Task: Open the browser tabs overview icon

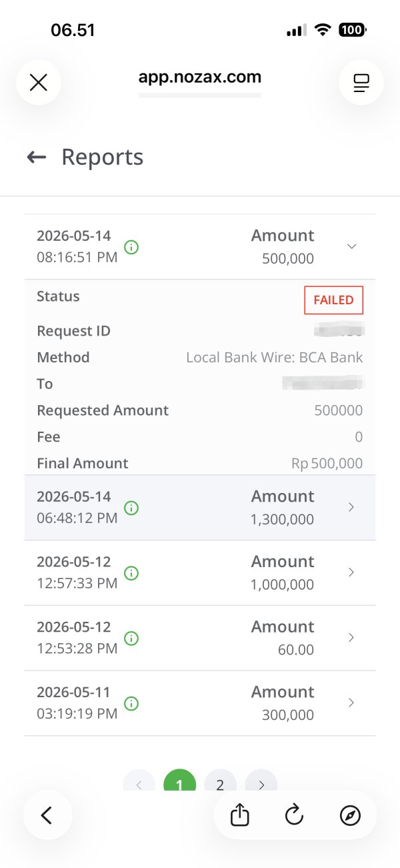Action: point(361,82)
